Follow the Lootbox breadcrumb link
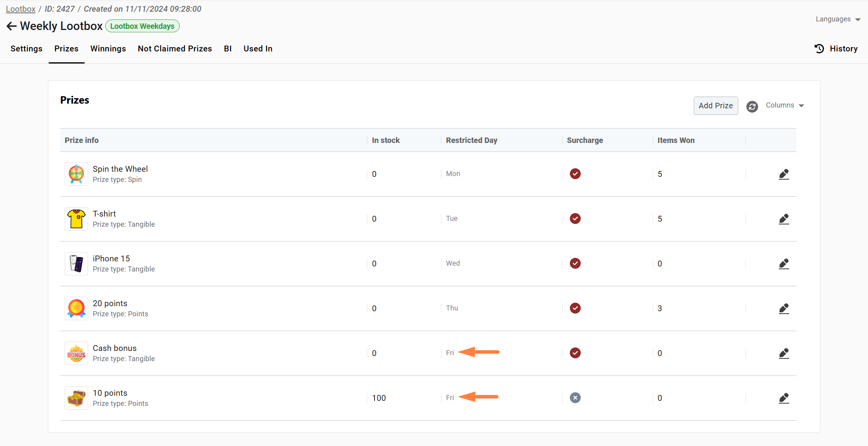The height and width of the screenshot is (446, 868). (21, 9)
